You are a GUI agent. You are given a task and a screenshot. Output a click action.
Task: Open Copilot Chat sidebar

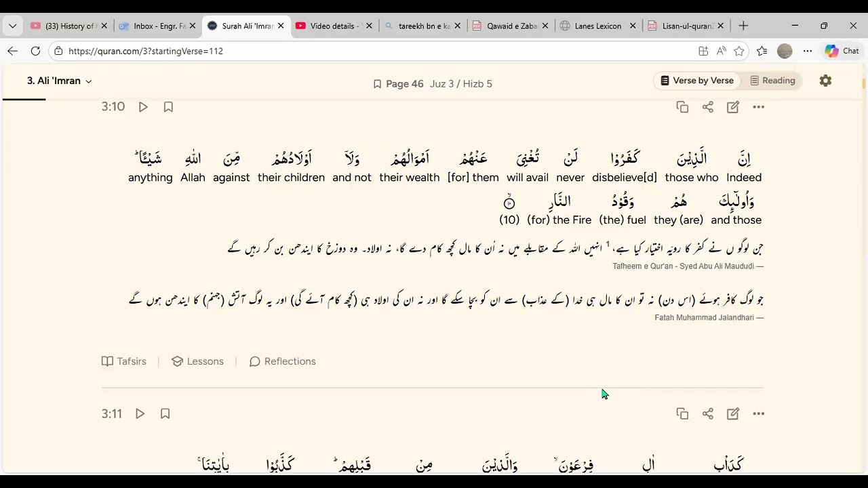[842, 51]
